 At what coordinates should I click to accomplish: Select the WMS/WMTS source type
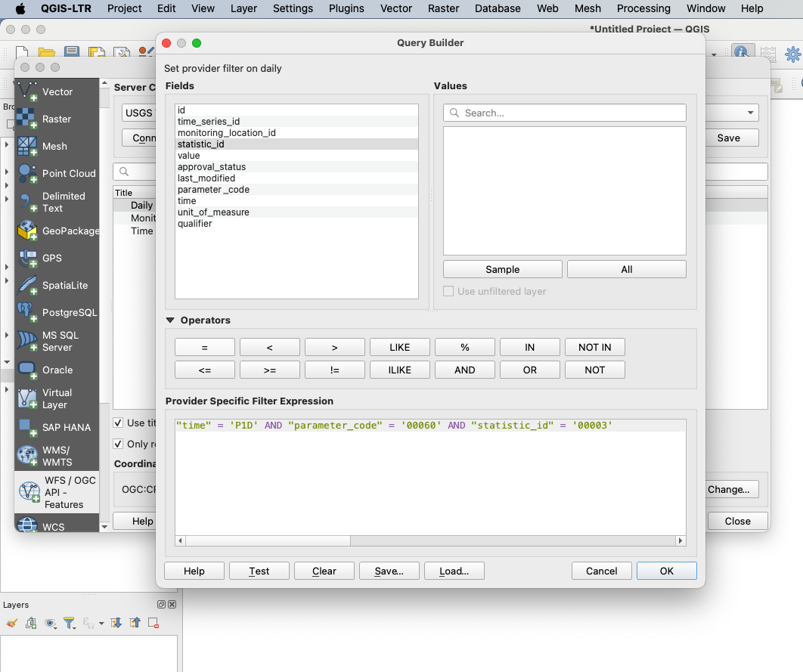tap(57, 456)
